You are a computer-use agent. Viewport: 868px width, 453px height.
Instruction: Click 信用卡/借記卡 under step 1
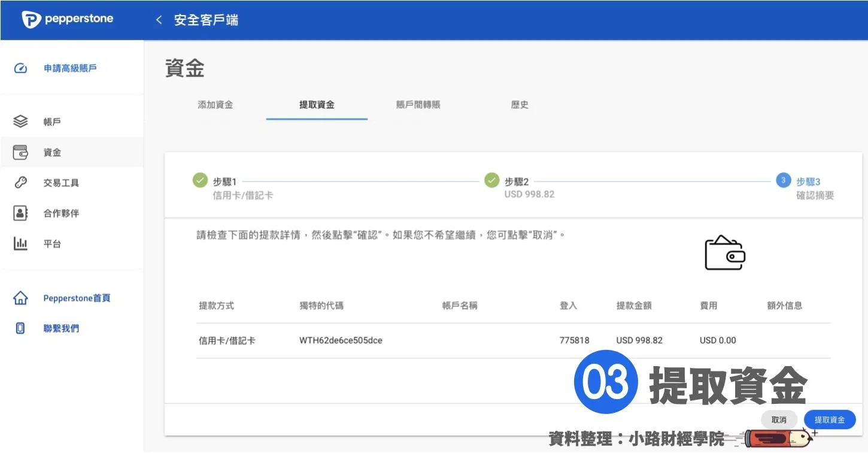point(243,195)
